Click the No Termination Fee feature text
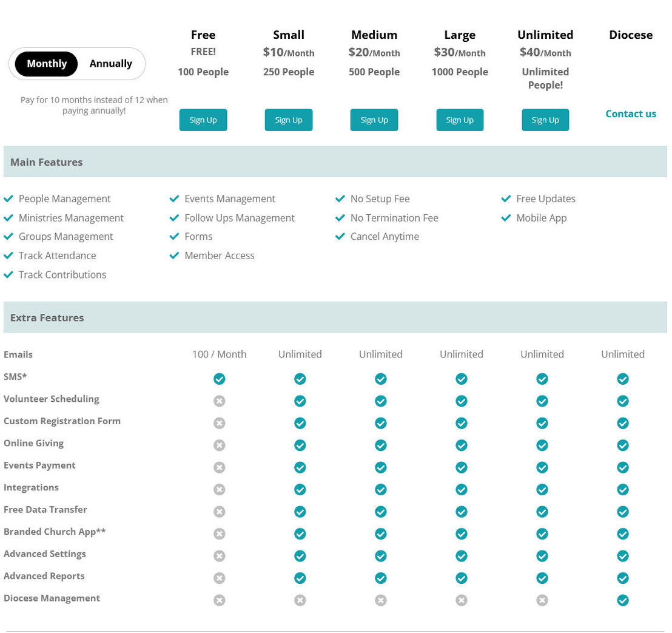The height and width of the screenshot is (633, 672). (x=394, y=218)
